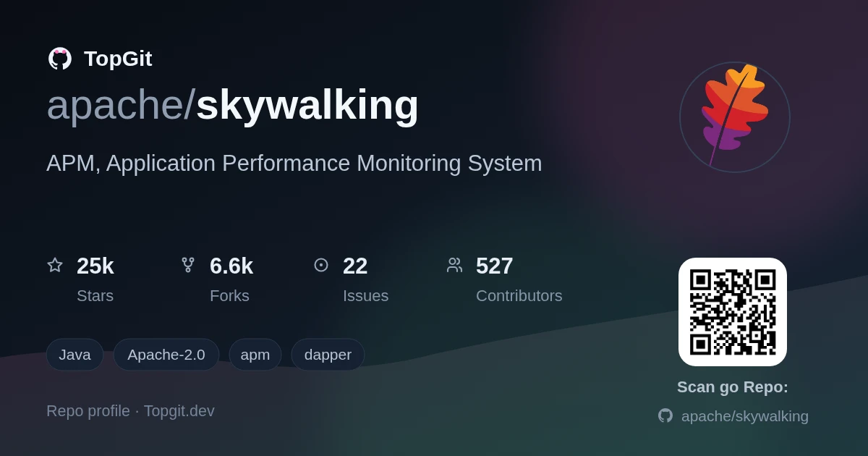Click the Stars label
Image resolution: width=868 pixels, height=456 pixels.
95,296
